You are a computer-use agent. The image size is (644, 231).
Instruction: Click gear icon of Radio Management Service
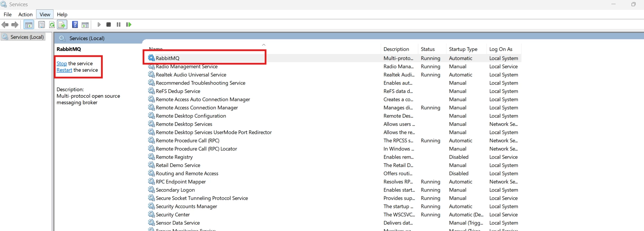152,66
